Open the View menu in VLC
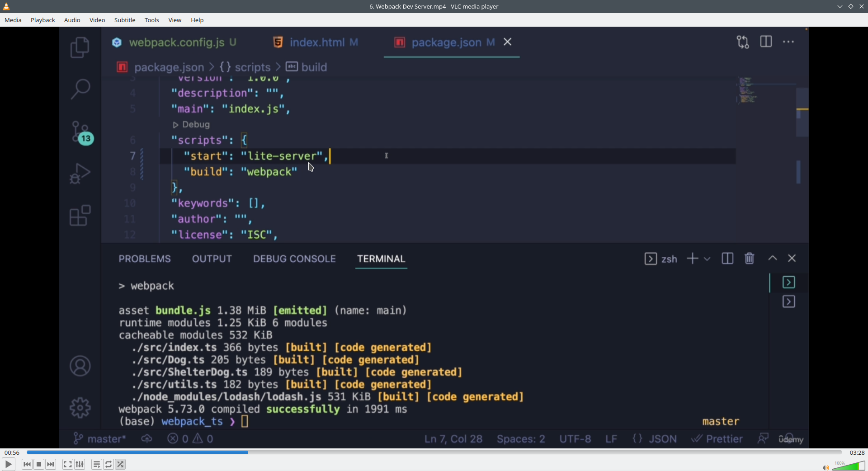Image resolution: width=868 pixels, height=471 pixels. [175, 20]
